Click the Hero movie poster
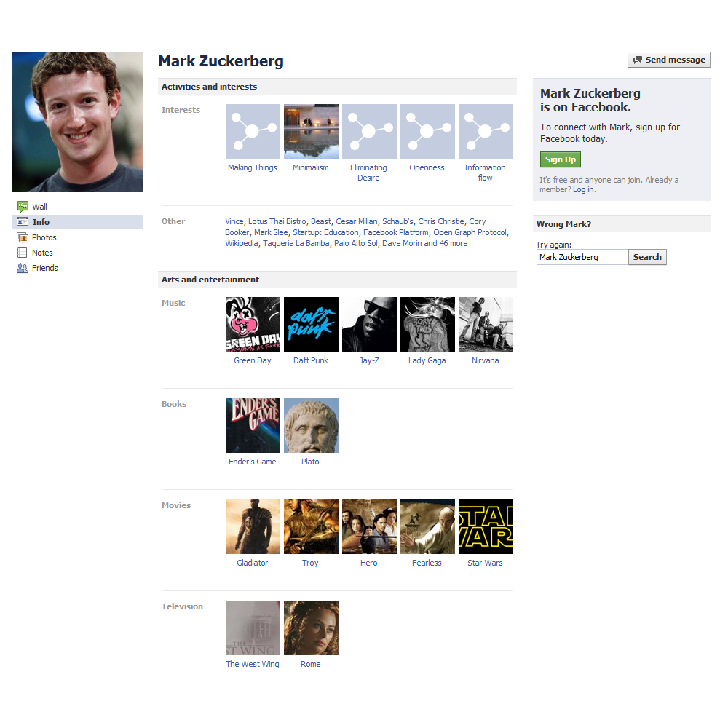 370,527
